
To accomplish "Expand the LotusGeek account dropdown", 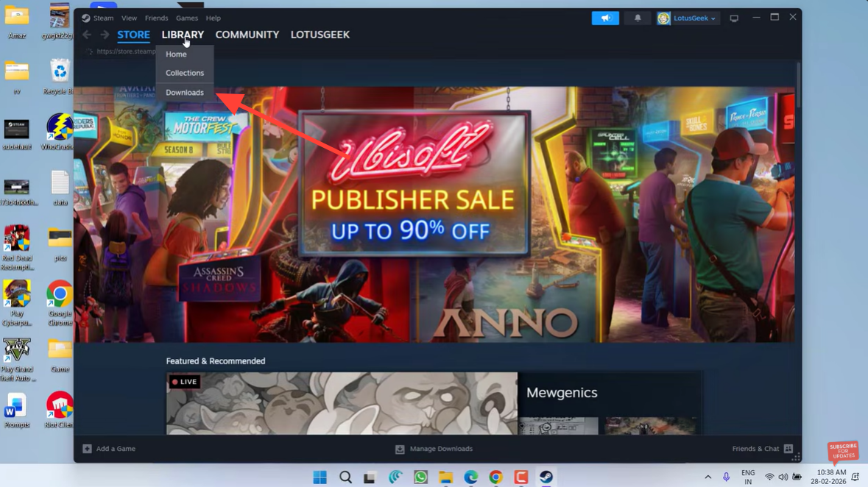I will point(688,18).
